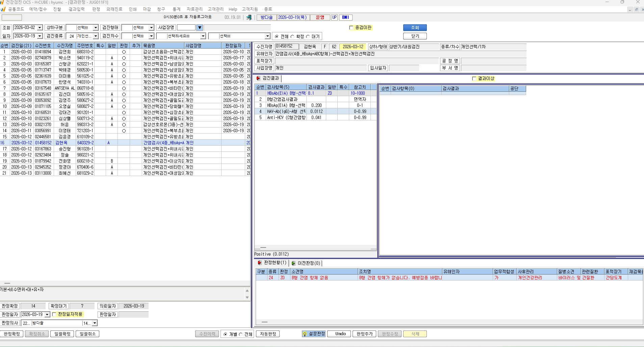
Task: Click the 자동판정 button
Action: (x=268, y=334)
